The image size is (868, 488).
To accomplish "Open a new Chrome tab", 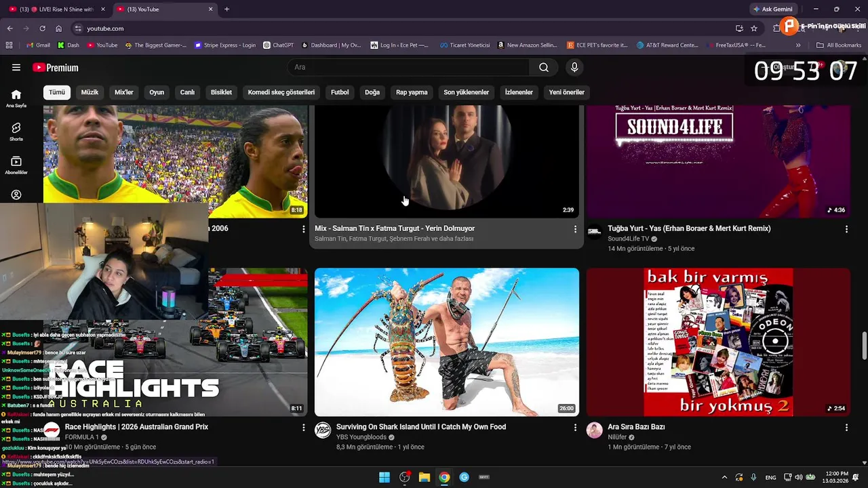I will pos(226,9).
